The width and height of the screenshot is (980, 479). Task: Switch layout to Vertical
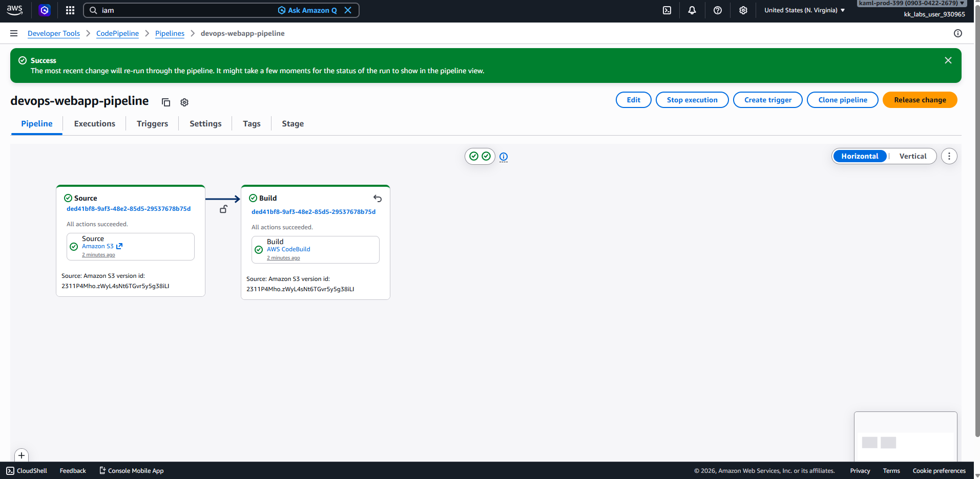tap(913, 156)
